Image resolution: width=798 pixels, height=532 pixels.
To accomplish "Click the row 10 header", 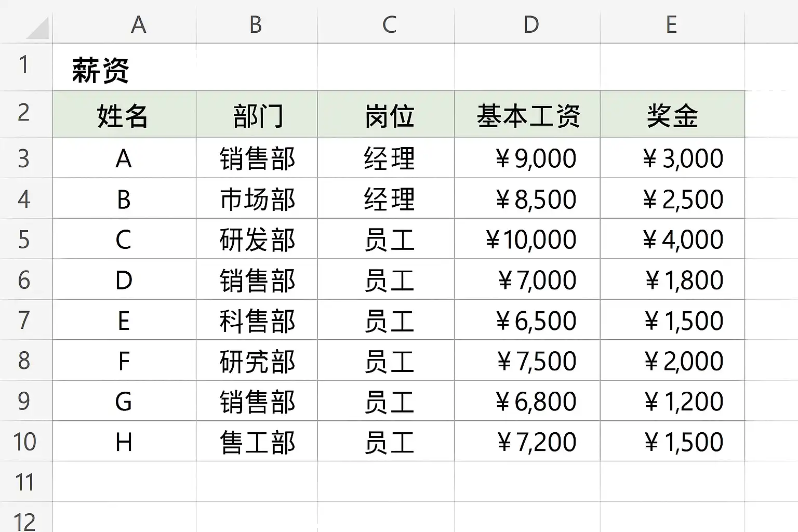I will pos(24,442).
